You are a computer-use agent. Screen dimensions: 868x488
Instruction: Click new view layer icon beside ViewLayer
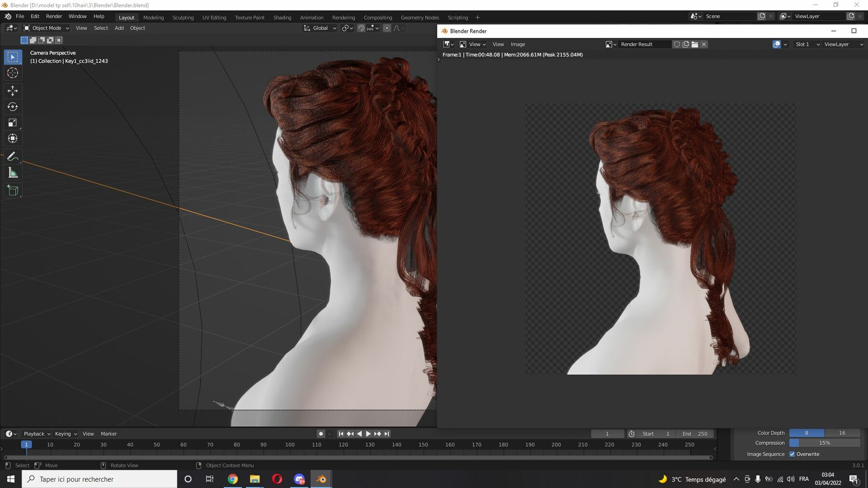click(x=851, y=16)
